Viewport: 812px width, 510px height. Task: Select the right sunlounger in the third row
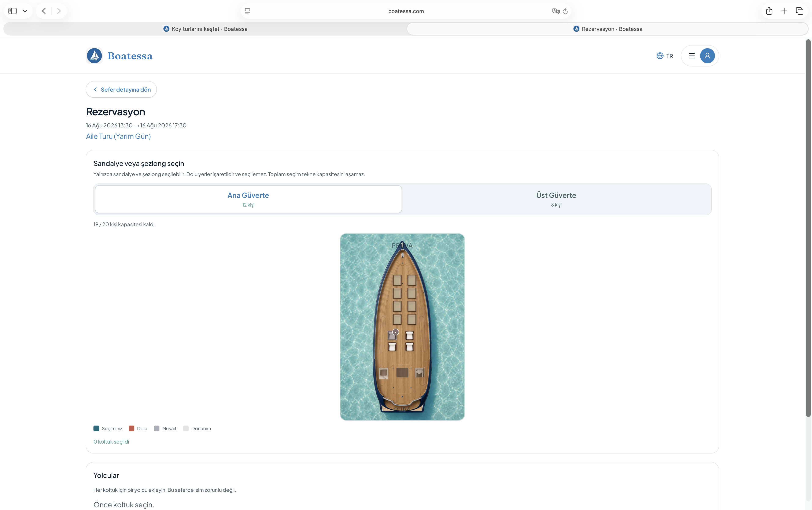coord(411,306)
